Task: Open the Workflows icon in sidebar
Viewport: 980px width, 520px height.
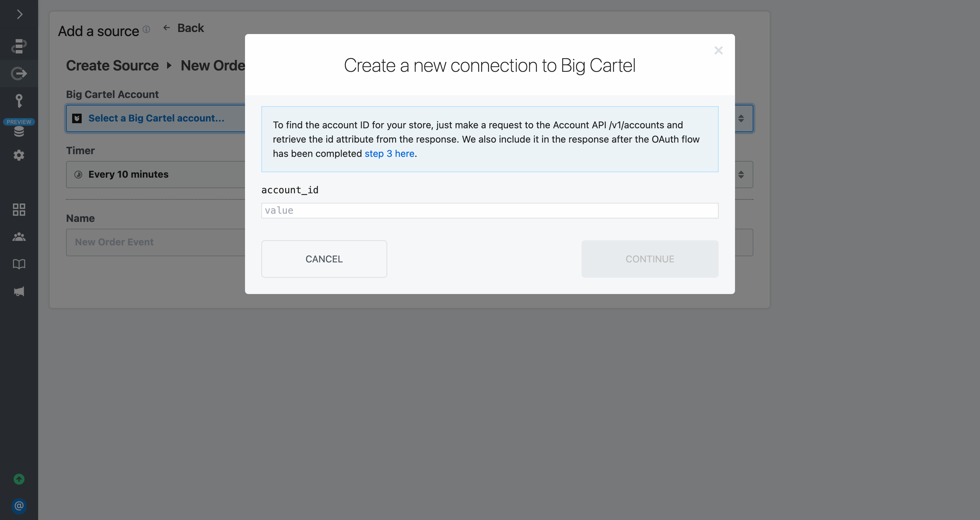Action: pos(19,46)
